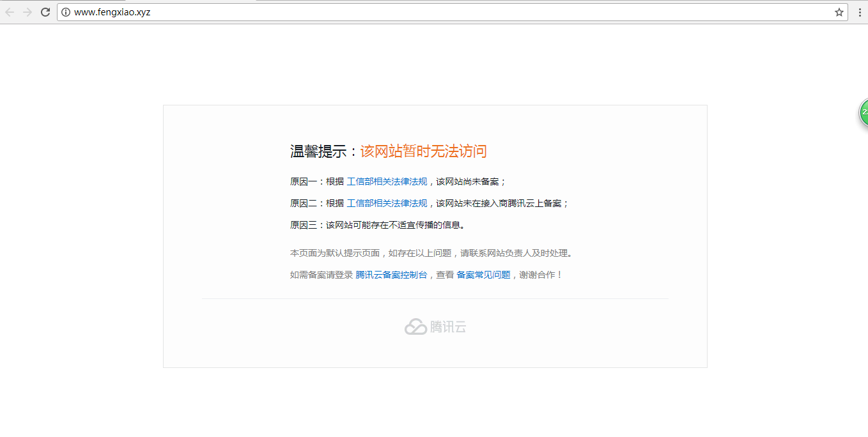Click text 该网站未在接入商腾讯云上备案
The image size is (868, 437).
coord(499,203)
